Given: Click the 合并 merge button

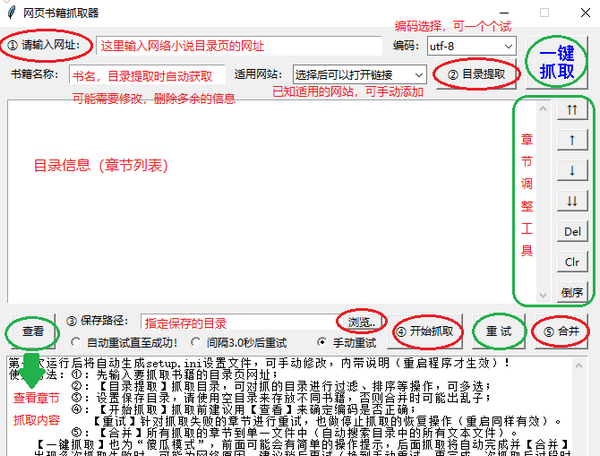Looking at the screenshot, I should [561, 331].
